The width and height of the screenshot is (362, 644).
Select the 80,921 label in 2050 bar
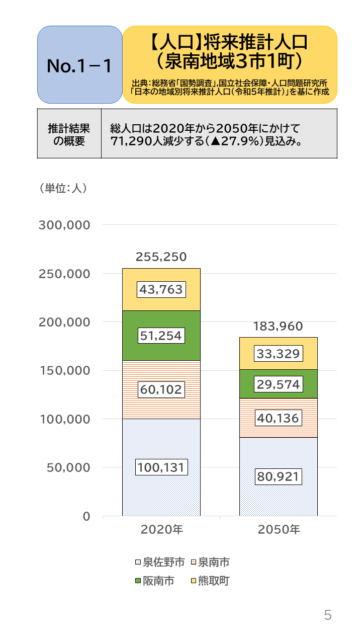tap(279, 476)
